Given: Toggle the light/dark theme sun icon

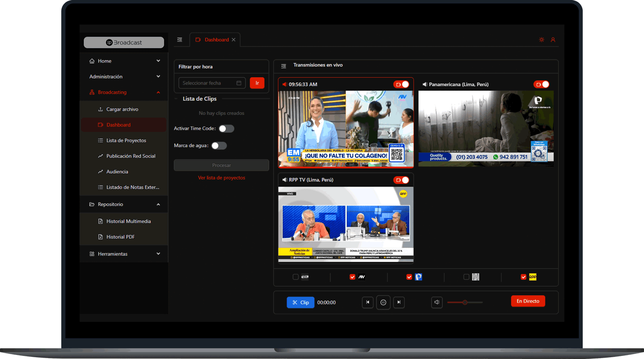Looking at the screenshot, I should pyautogui.click(x=542, y=40).
